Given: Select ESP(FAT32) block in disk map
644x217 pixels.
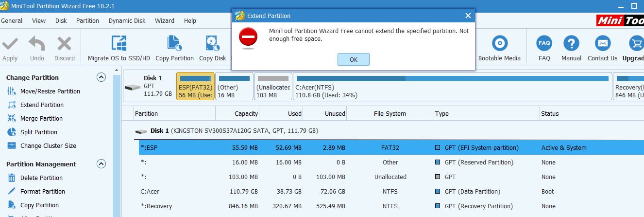Looking at the screenshot, I should 195,86.
